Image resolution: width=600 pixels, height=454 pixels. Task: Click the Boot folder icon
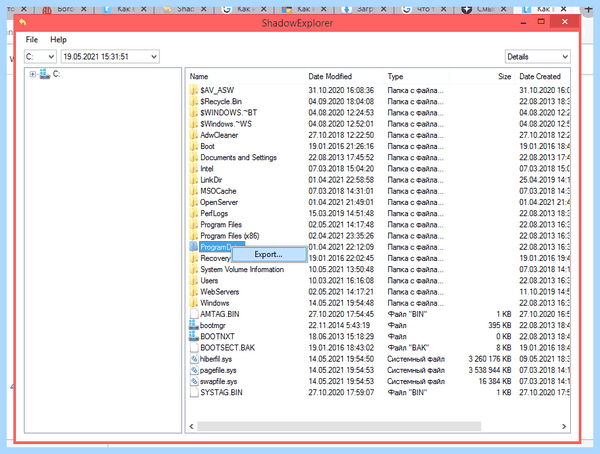pyautogui.click(x=194, y=146)
